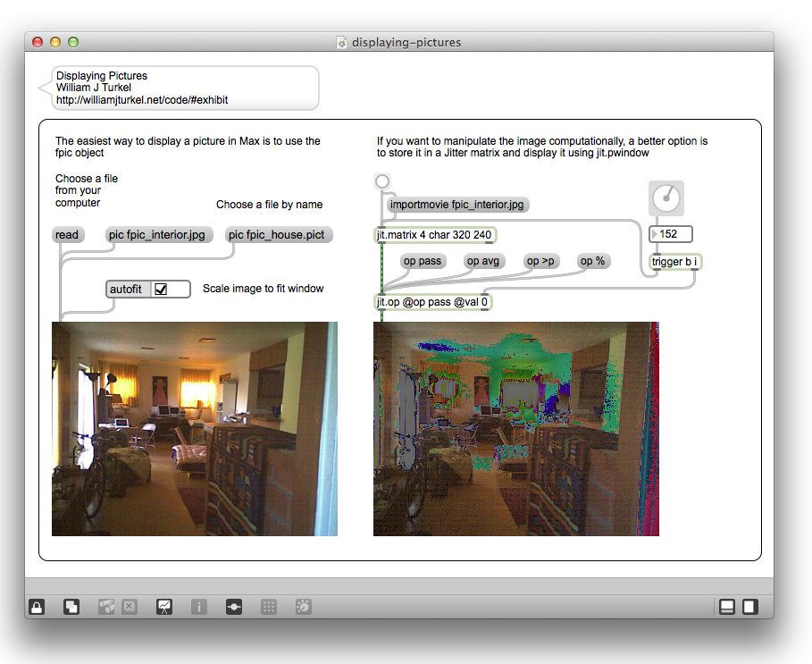Screen dimensions: 812x664
Task: Click the bang button above importmovie
Action: coord(382,182)
